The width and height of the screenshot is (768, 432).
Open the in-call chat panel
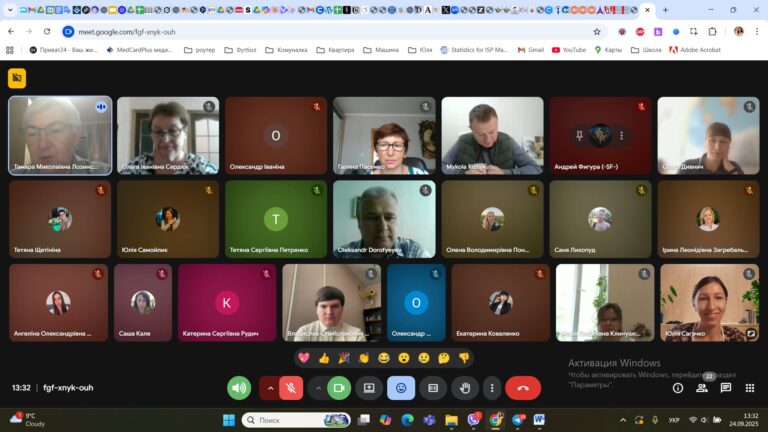click(726, 388)
